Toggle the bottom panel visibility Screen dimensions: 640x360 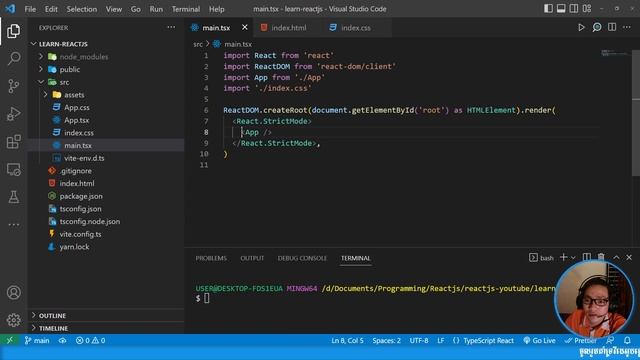pos(561,9)
